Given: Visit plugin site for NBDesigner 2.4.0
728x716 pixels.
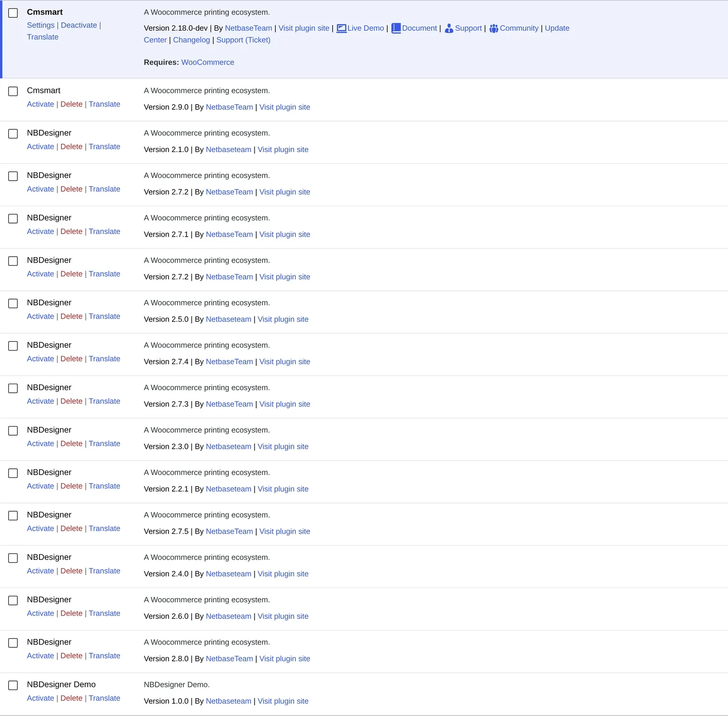Looking at the screenshot, I should tap(283, 574).
